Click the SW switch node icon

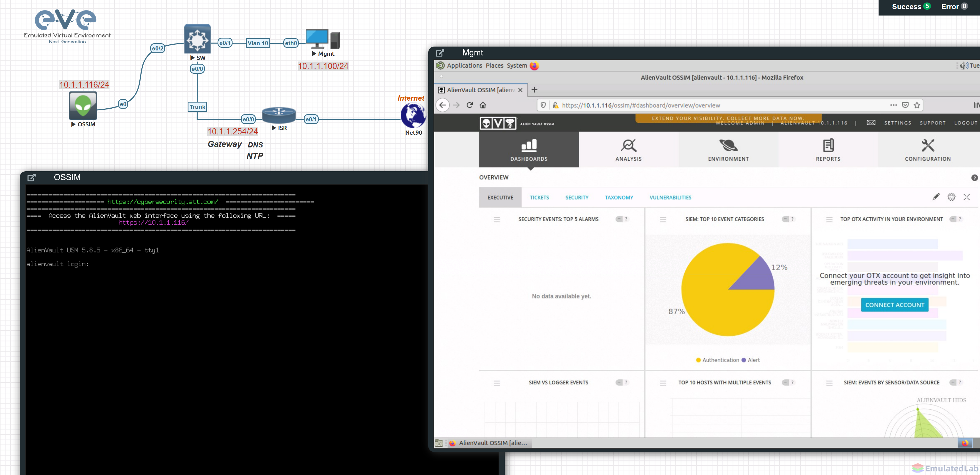[x=197, y=39]
